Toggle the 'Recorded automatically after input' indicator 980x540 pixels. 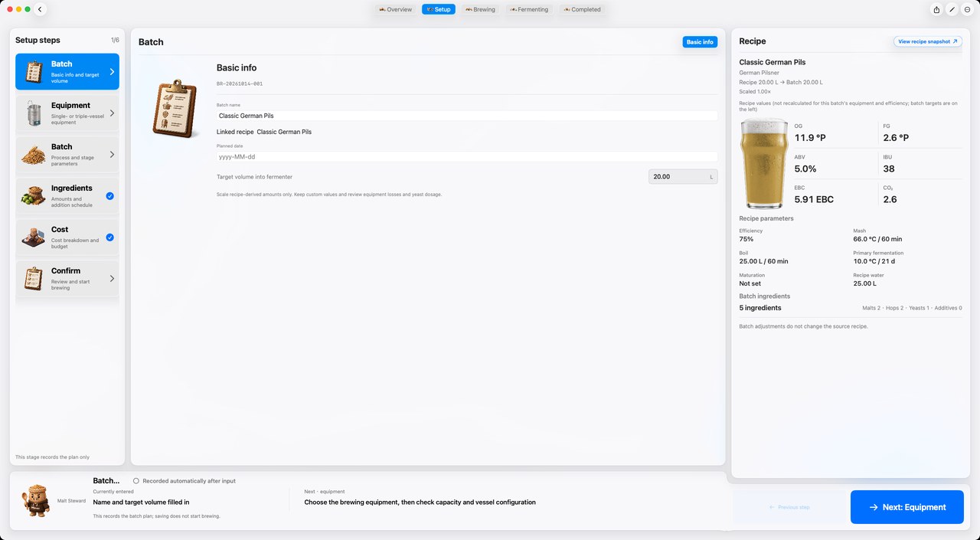136,481
